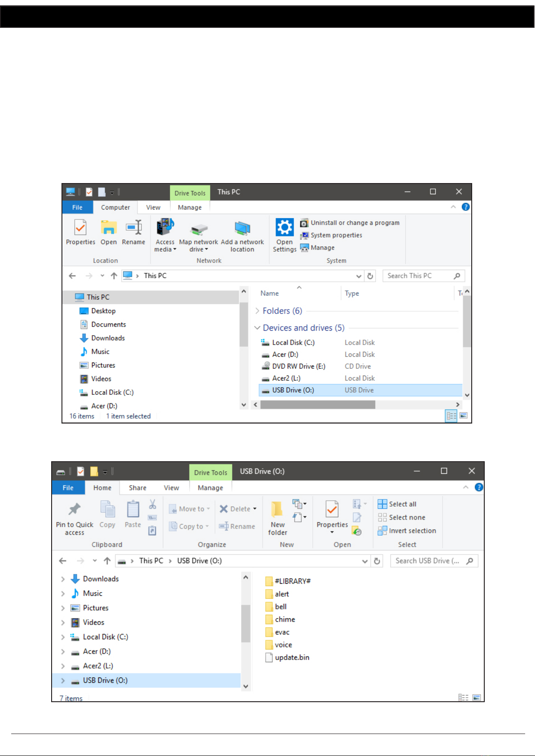Open address bar dropdown in This PC window
535x756 pixels.
[359, 276]
